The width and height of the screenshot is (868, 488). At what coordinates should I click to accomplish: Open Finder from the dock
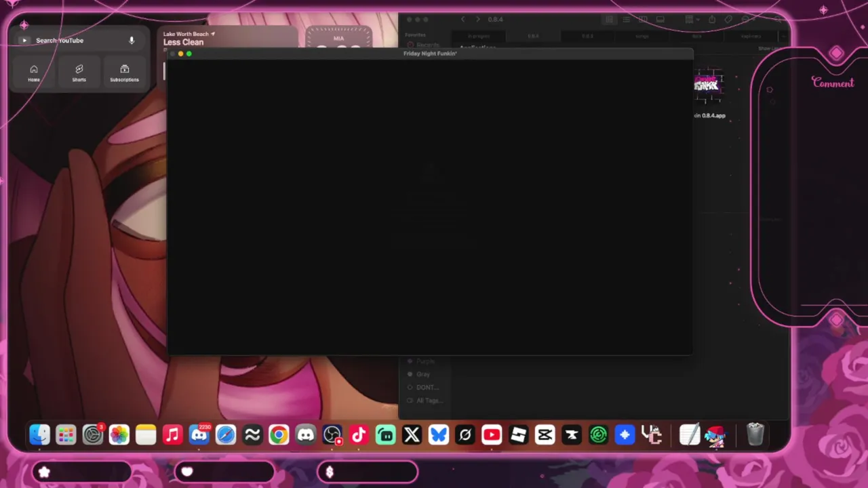[x=39, y=434]
